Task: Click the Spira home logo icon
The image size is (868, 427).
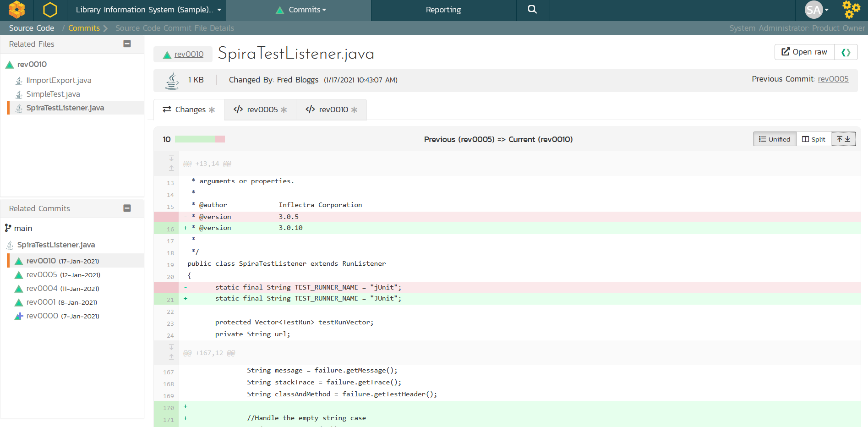Action: tap(16, 10)
